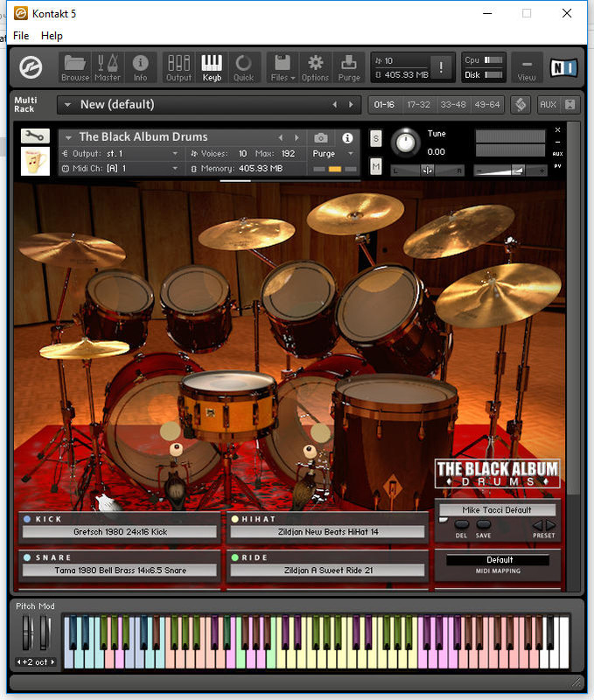Screen dimensions: 594x700
Task: Click the DEL preset button
Action: [461, 524]
